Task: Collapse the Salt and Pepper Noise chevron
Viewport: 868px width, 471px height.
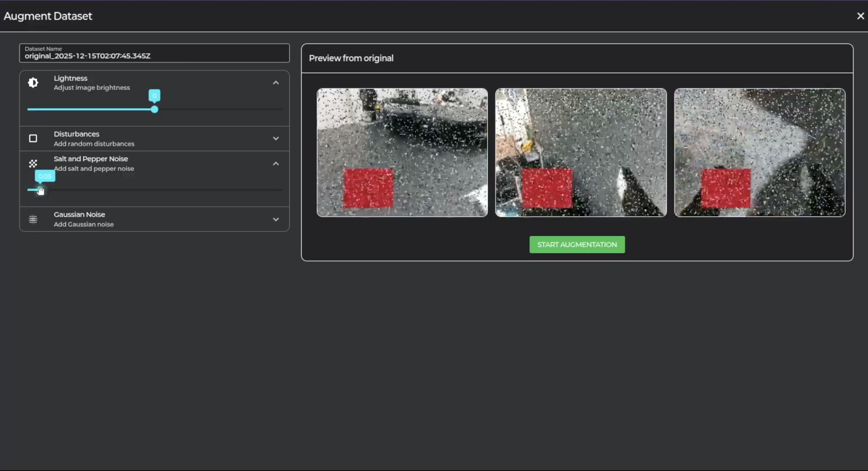Action: (x=276, y=164)
